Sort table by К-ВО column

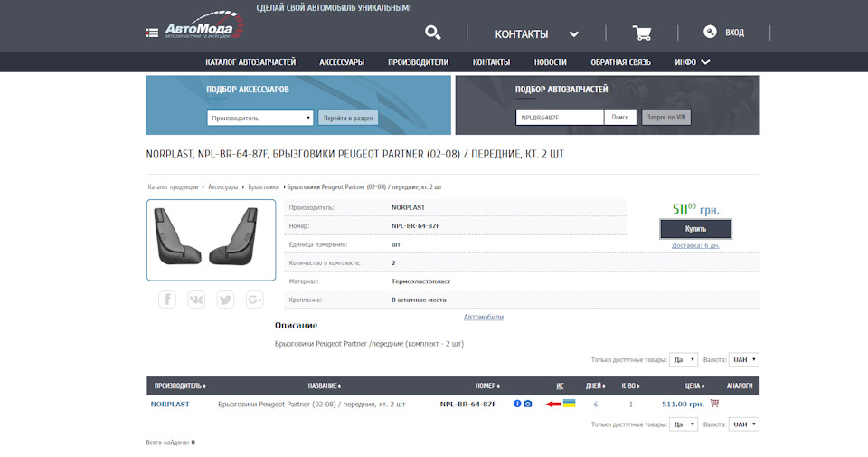click(630, 386)
